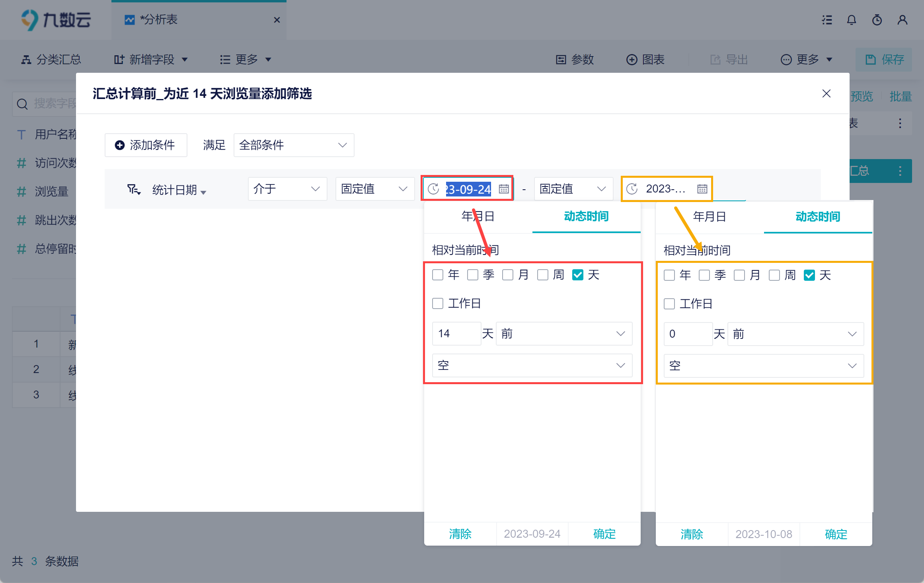Enable 工作日 checkbox in right panel
924x583 pixels.
click(669, 304)
